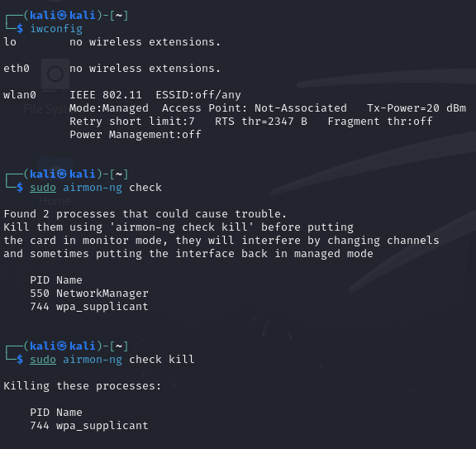Click the 550 NetworkManager process line
The height and width of the screenshot is (449, 476).
89,294
